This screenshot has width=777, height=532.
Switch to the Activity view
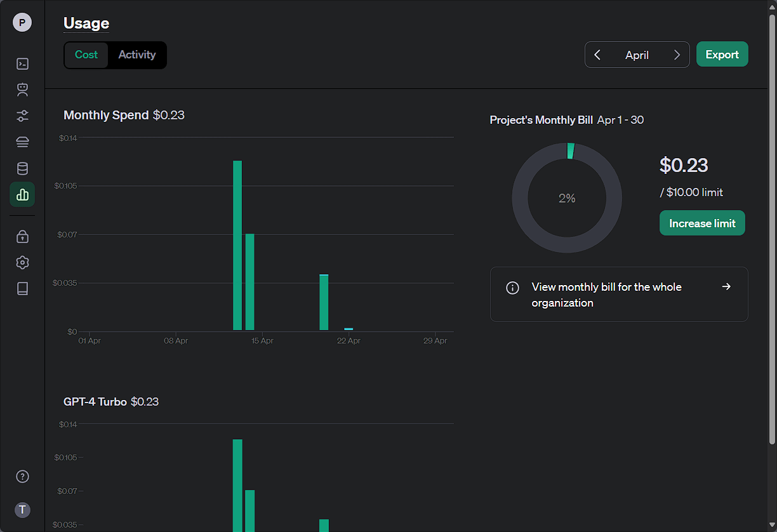point(137,55)
